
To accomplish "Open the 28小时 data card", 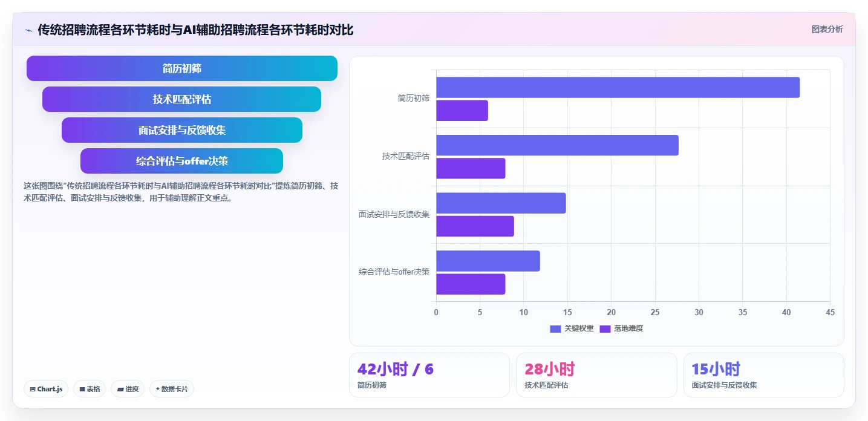I will (x=596, y=375).
